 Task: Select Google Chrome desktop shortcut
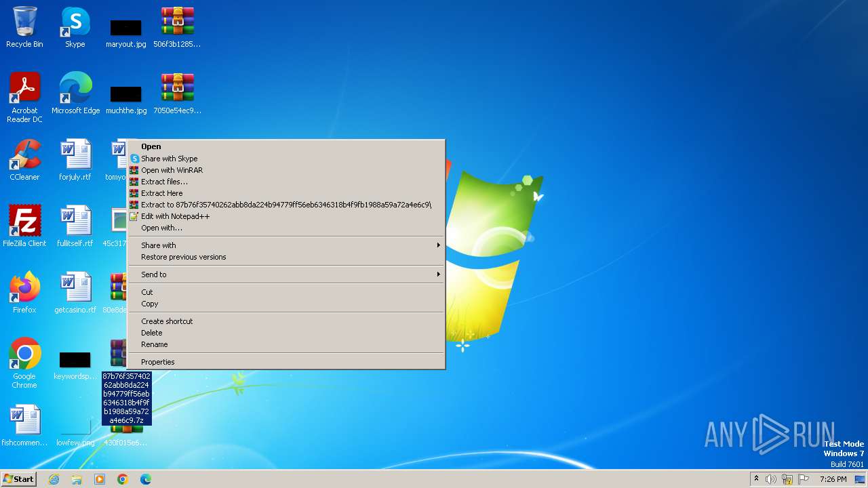24,363
